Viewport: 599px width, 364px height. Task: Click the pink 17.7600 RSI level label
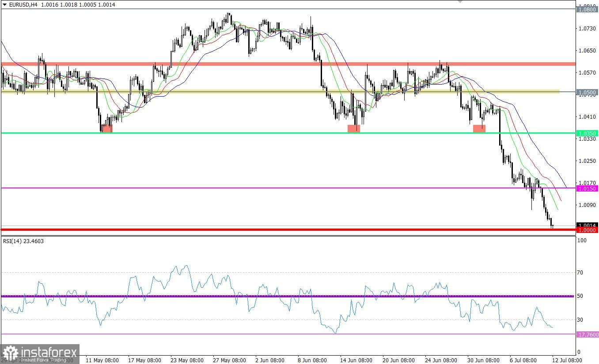[588, 334]
